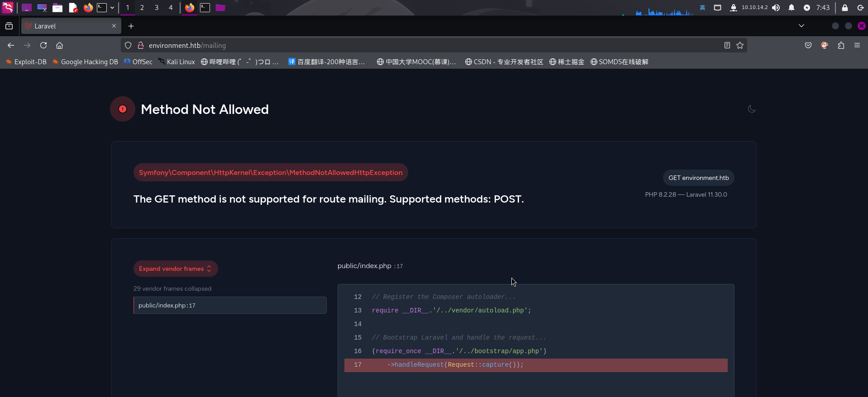Click the lock screen icon in the panel

click(845, 8)
